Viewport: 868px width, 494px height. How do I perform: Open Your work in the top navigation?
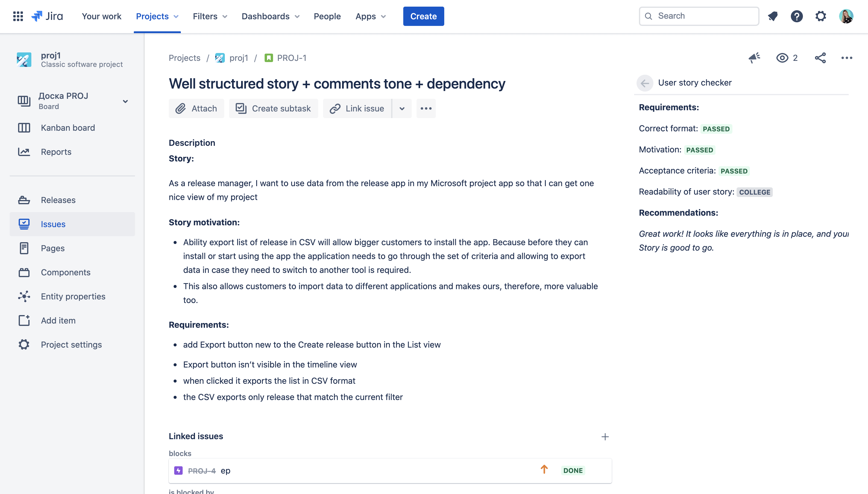tap(102, 16)
